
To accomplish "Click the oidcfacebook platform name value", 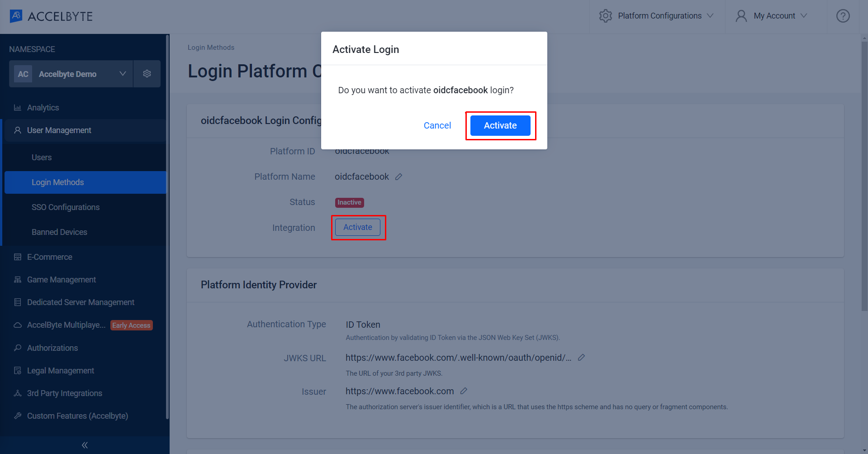I will [362, 177].
